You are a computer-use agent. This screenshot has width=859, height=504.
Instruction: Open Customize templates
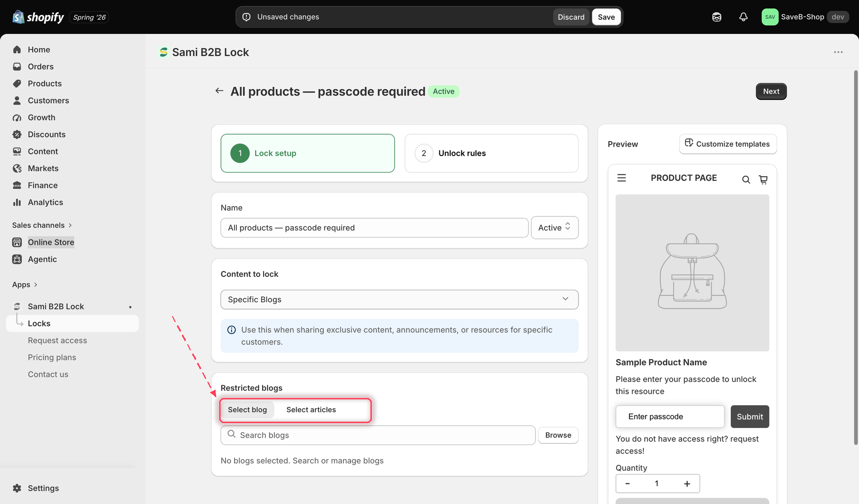728,144
